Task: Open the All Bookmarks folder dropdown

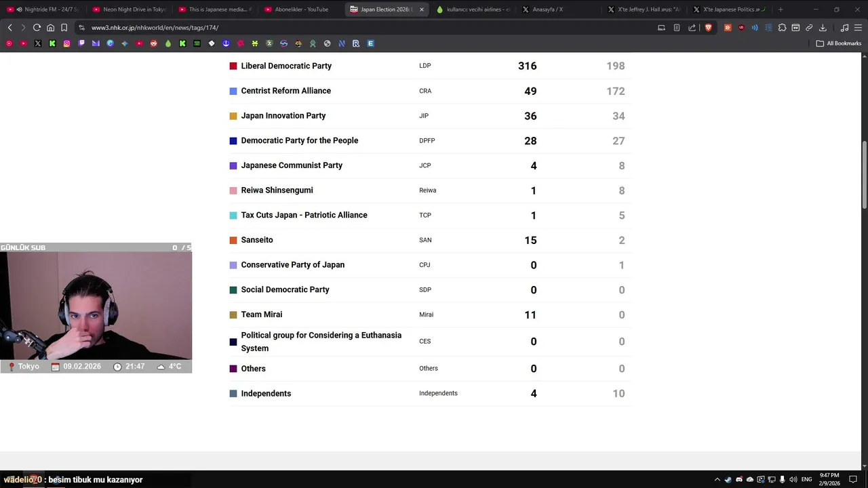Action: 839,43
